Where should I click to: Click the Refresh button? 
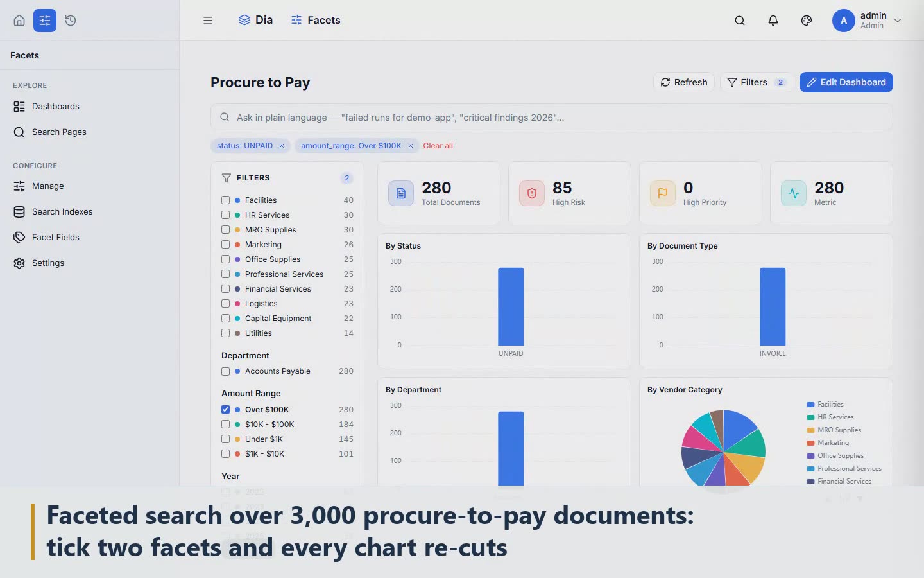(x=684, y=82)
